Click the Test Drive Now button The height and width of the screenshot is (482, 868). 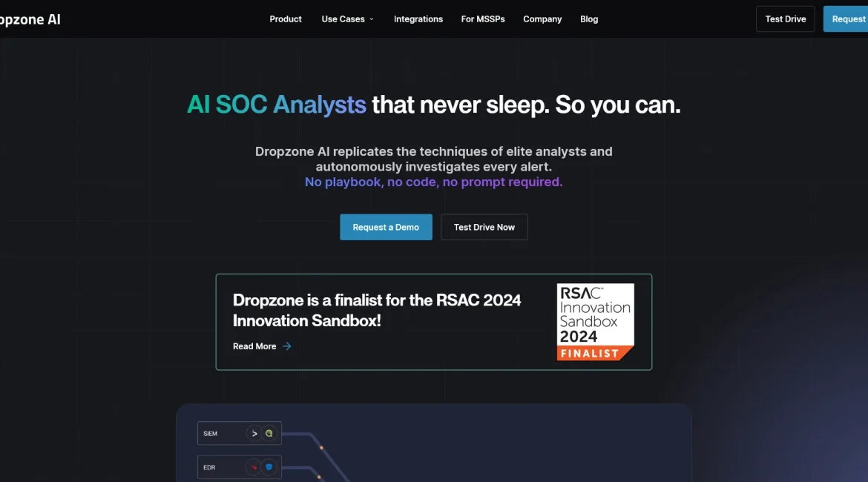pyautogui.click(x=484, y=227)
